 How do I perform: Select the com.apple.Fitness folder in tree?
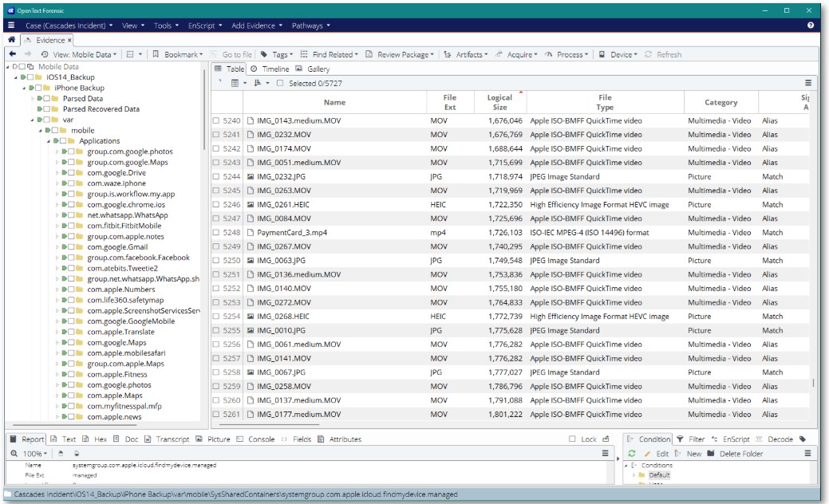(x=116, y=374)
